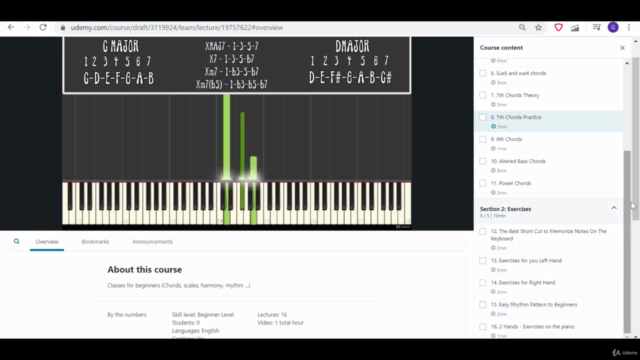Open the Announcements tab
This screenshot has height=360, width=640.
(x=152, y=242)
